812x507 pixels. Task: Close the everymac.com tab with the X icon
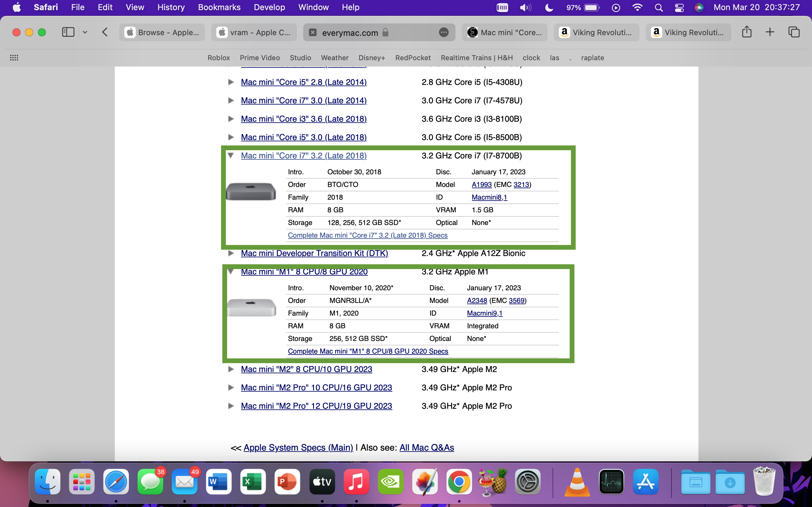click(313, 33)
